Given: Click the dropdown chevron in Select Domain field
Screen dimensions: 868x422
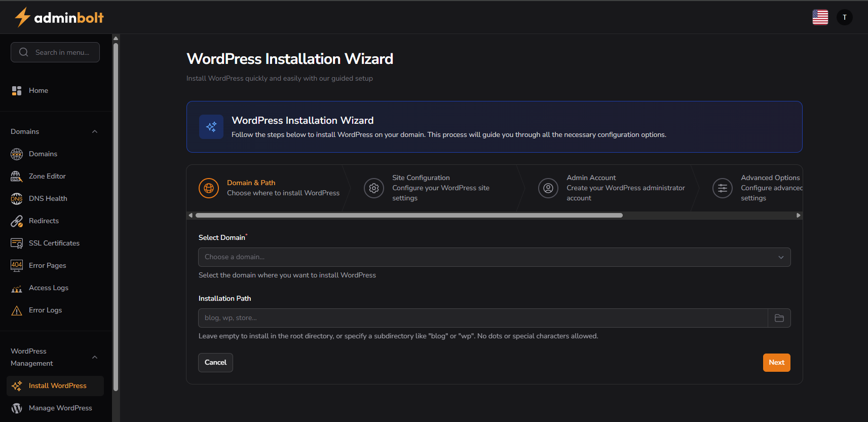Looking at the screenshot, I should [x=781, y=257].
